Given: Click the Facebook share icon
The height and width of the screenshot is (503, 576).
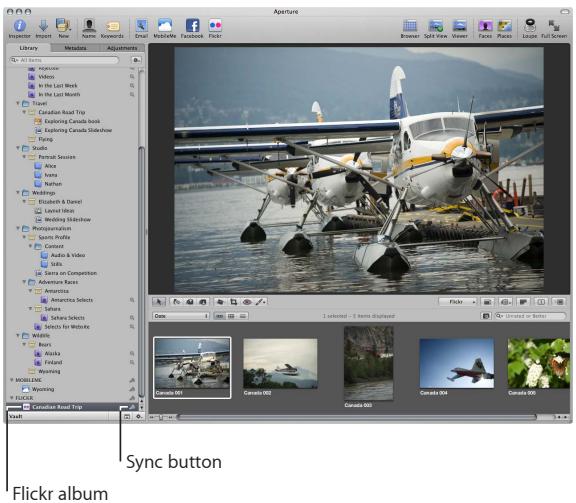Looking at the screenshot, I should (192, 26).
